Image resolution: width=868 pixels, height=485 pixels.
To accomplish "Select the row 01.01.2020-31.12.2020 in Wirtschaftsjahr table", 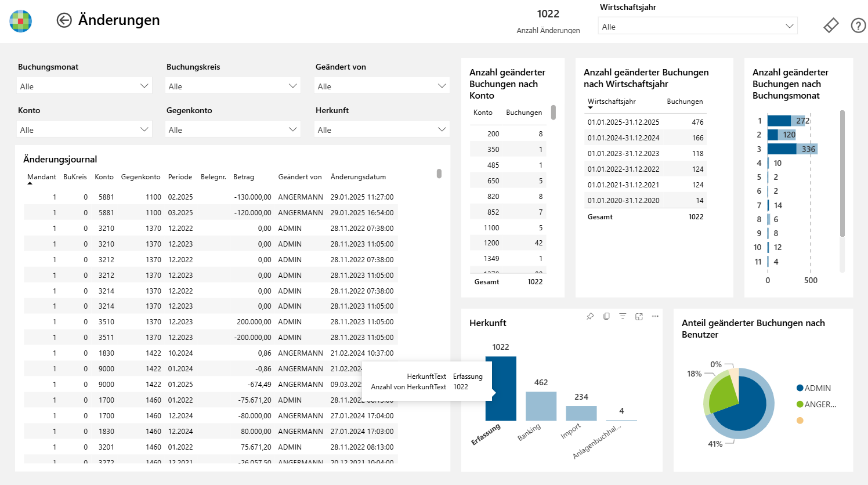I will [646, 201].
